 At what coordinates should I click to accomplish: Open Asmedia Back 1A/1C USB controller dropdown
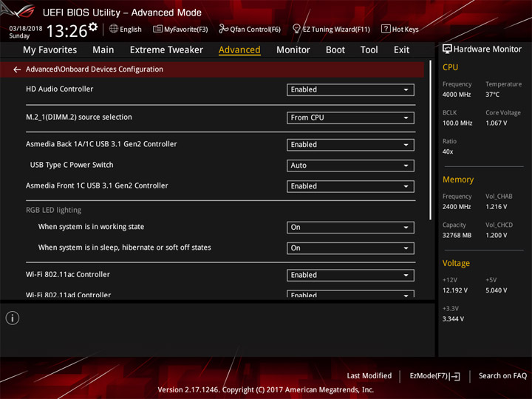pyautogui.click(x=350, y=145)
